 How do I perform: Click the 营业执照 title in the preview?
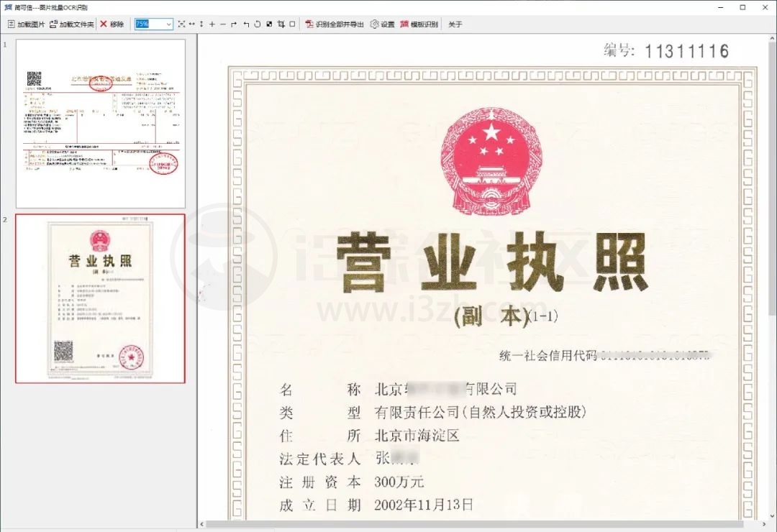coord(492,261)
